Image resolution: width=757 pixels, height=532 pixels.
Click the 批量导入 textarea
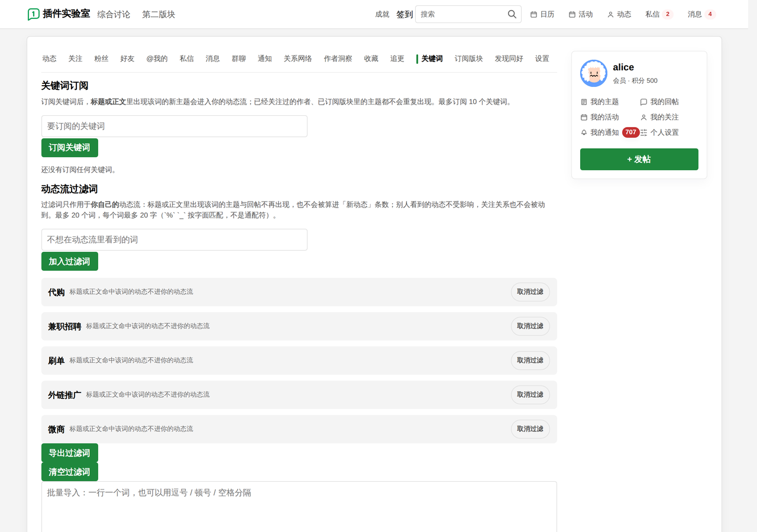pyautogui.click(x=299, y=507)
